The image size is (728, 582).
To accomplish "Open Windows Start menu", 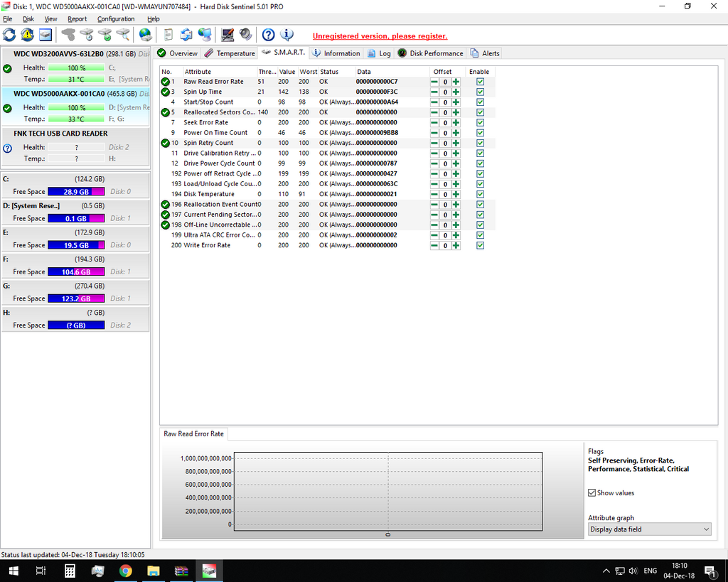I will 13,571.
